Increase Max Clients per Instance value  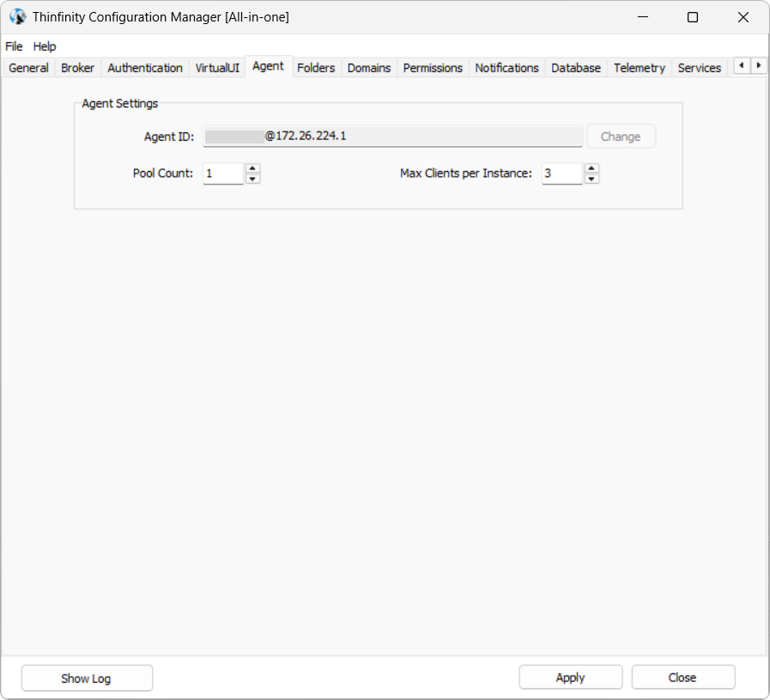point(591,168)
